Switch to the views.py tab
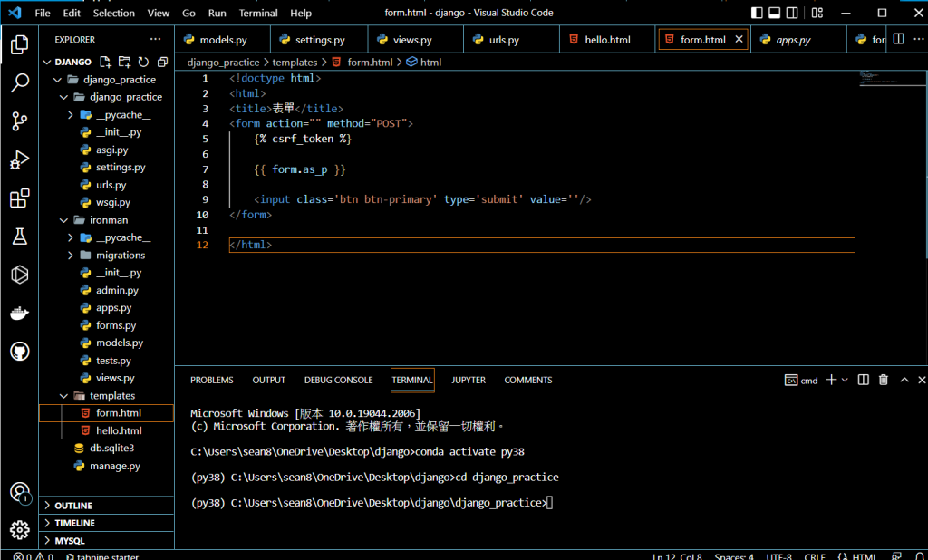 pyautogui.click(x=412, y=40)
